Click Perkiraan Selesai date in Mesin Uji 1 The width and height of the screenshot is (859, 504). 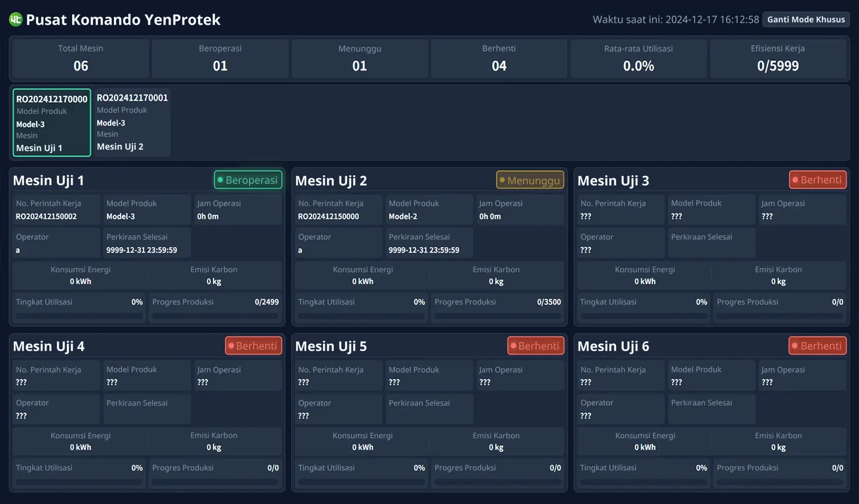[x=142, y=250]
